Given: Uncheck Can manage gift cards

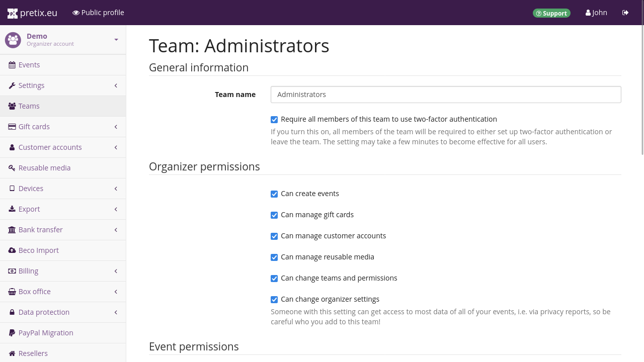Looking at the screenshot, I should tap(274, 215).
